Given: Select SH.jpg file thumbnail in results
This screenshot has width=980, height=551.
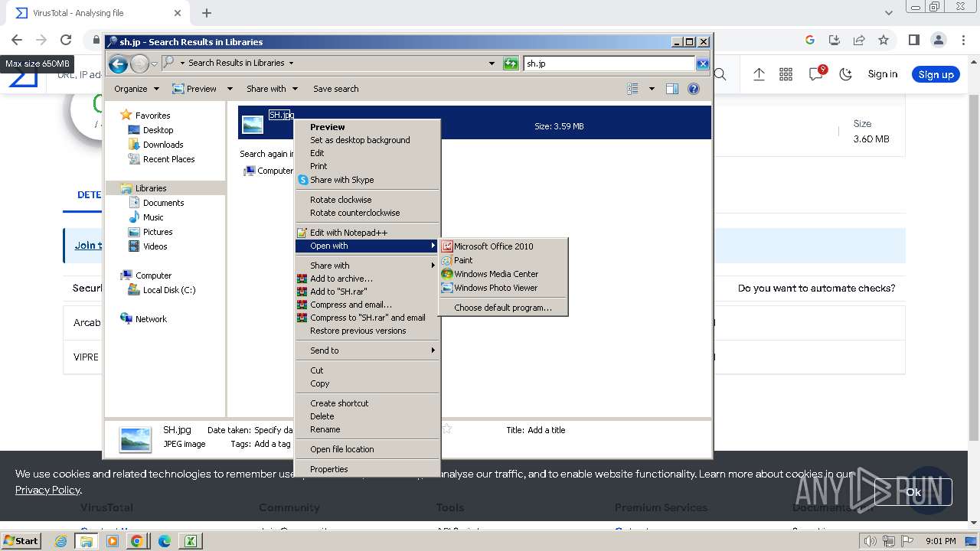Looking at the screenshot, I should pos(253,124).
